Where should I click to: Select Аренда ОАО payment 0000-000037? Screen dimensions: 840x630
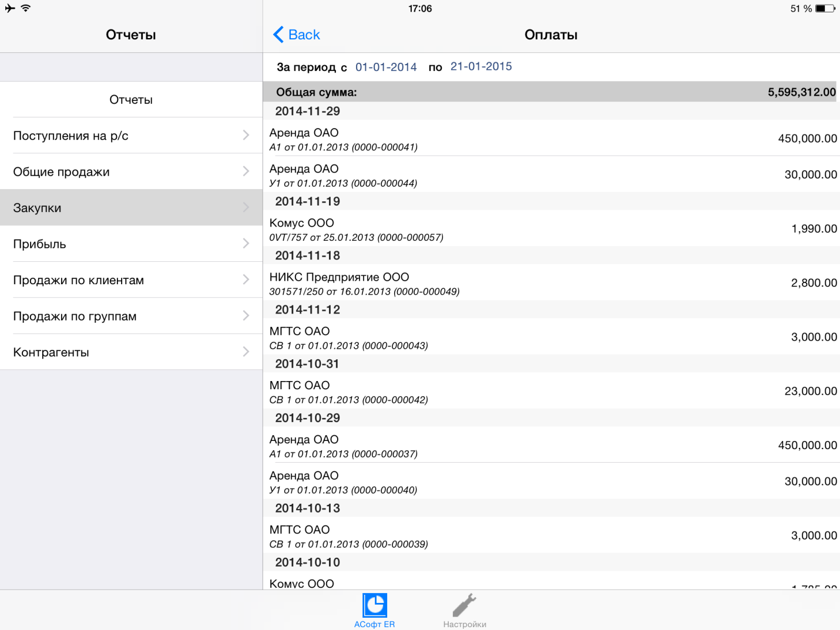(552, 445)
